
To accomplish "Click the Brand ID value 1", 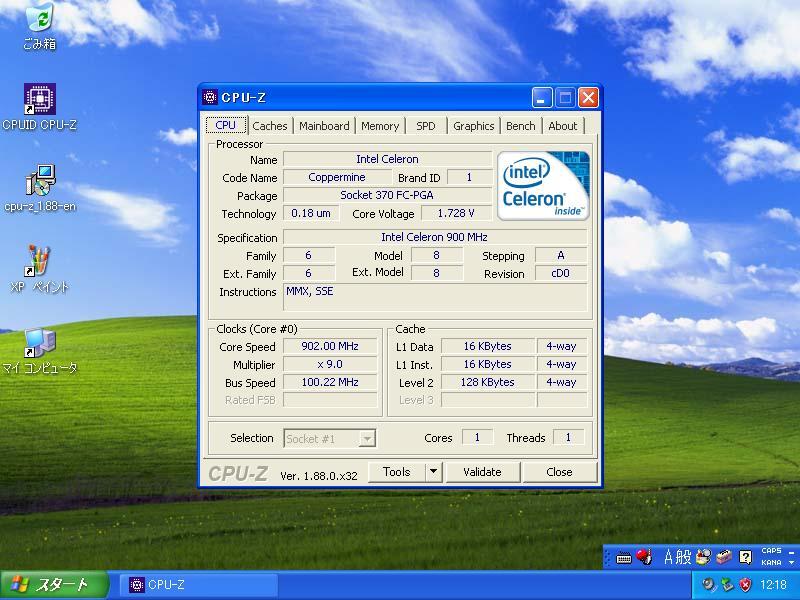I will pos(469,177).
